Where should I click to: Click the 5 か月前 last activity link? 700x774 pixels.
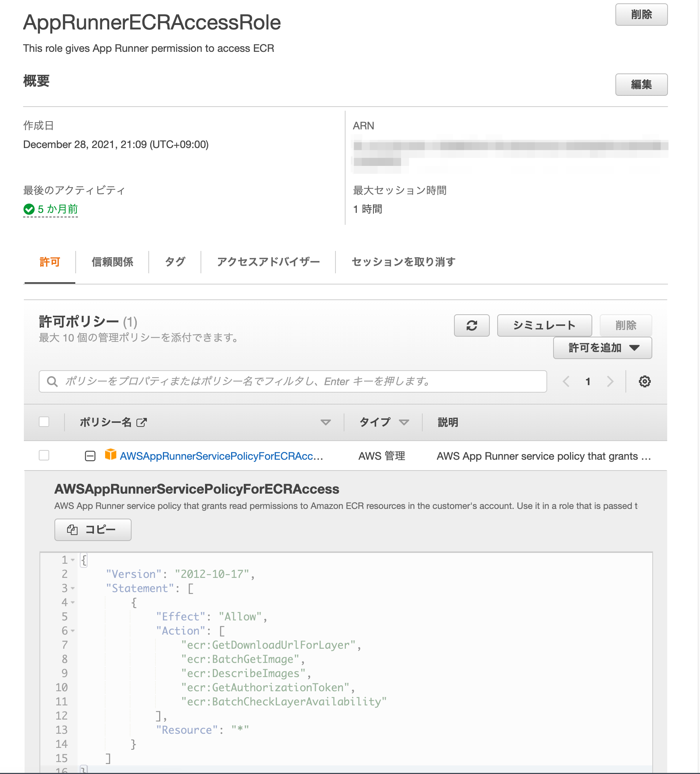click(x=57, y=209)
